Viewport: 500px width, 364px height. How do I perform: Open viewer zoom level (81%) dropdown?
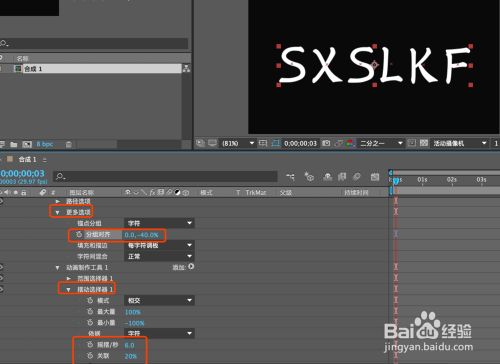(238, 143)
